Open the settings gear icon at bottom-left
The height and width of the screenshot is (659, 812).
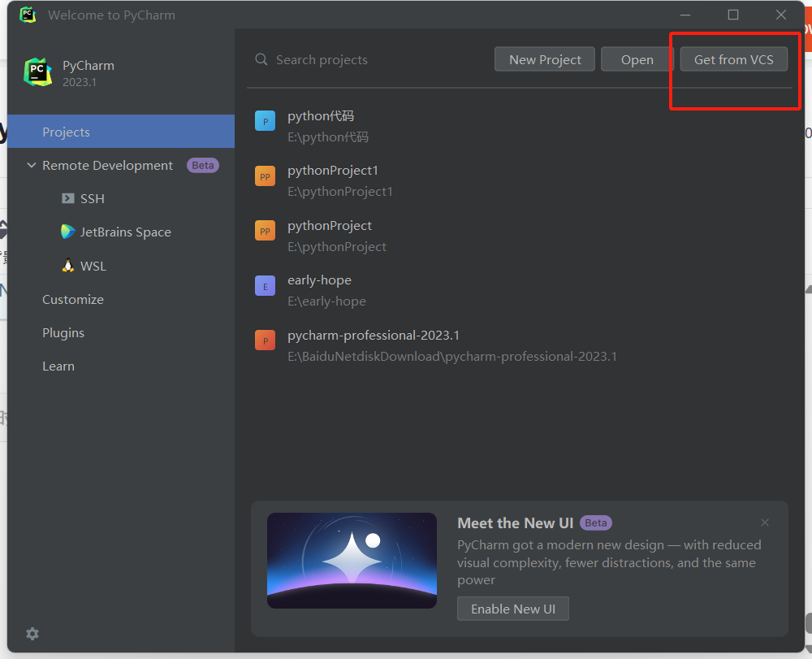[32, 634]
